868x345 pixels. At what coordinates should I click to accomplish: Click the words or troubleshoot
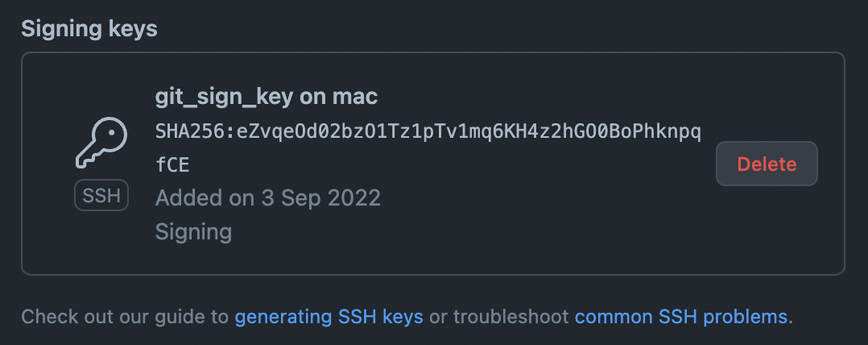point(499,317)
